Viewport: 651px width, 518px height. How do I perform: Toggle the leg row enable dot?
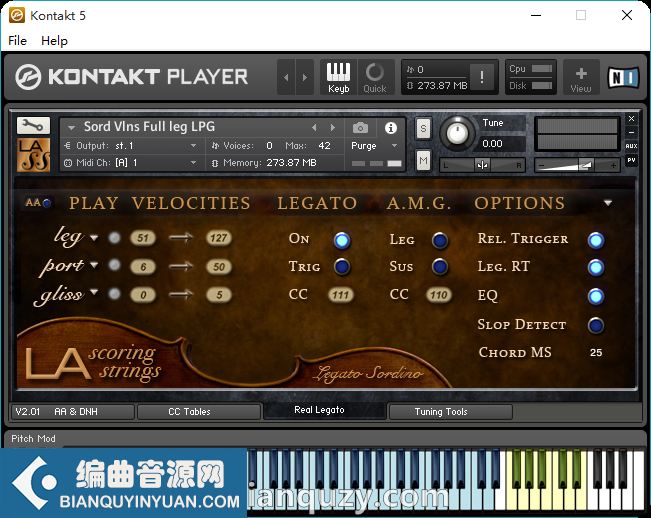pos(114,238)
